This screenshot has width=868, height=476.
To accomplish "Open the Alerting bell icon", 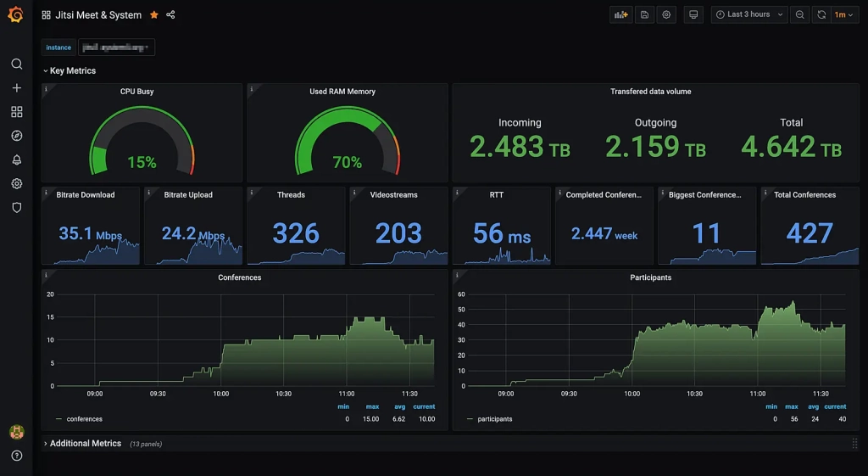I will [x=16, y=160].
